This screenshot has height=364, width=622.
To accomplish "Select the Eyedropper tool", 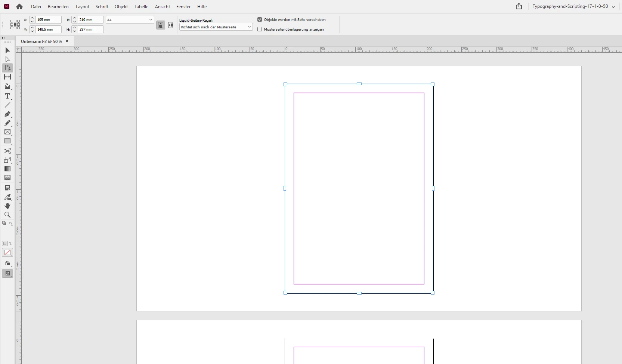I will point(7,197).
